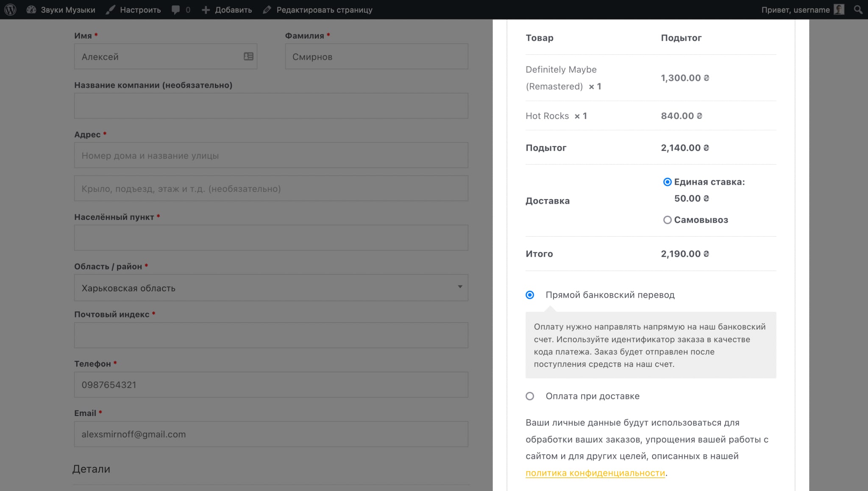Click the bank transfer payment description box
This screenshot has width=868, height=491.
[651, 345]
